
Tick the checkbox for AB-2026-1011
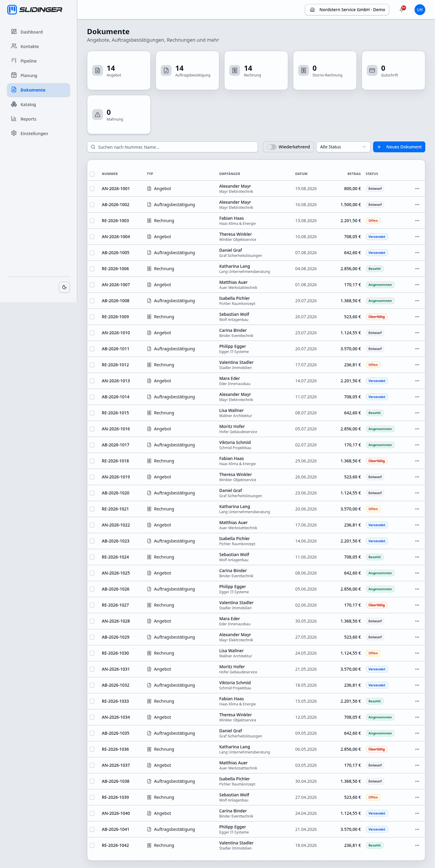(x=92, y=349)
